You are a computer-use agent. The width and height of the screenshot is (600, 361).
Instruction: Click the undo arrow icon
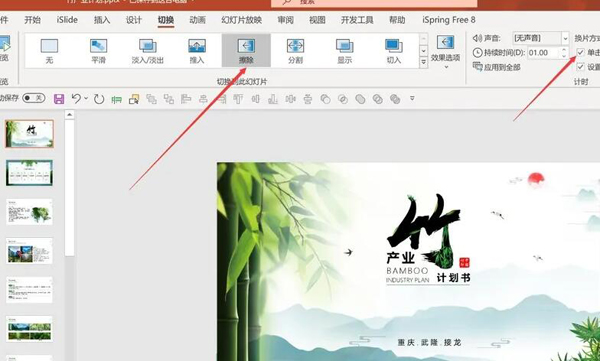76,99
